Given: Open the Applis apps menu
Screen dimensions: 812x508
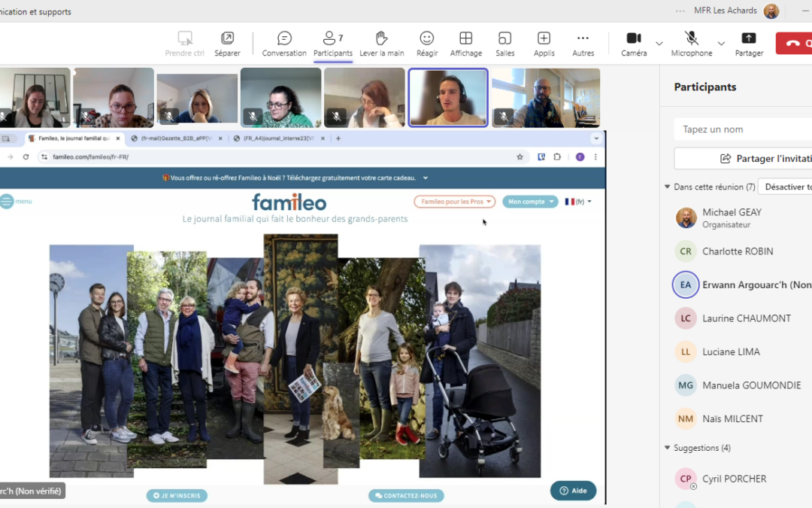Looking at the screenshot, I should click(x=544, y=44).
